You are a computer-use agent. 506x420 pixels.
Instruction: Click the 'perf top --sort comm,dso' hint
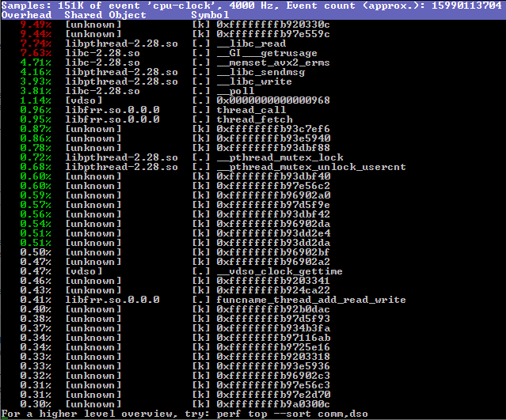[x=292, y=414]
